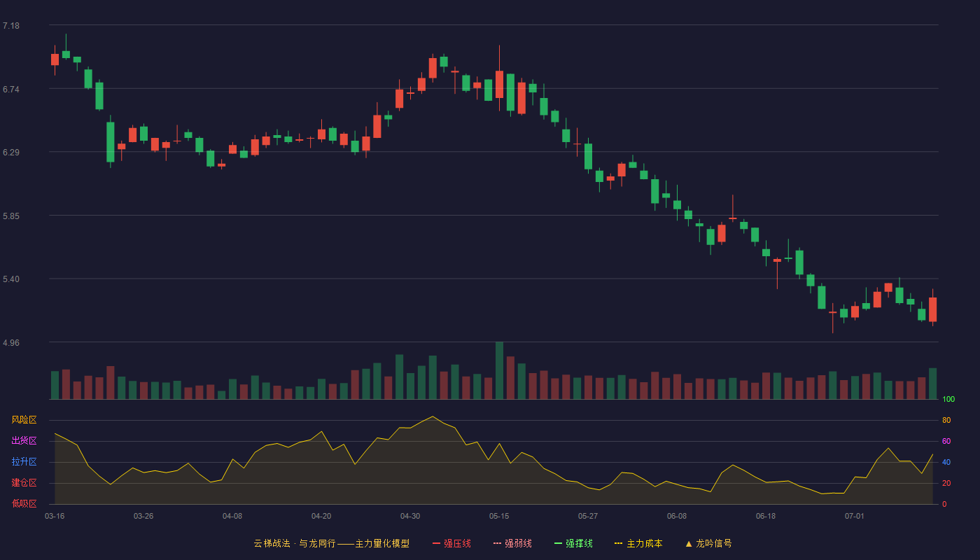Toggle the 强撑线 legend item
The image size is (980, 560).
pos(573,543)
